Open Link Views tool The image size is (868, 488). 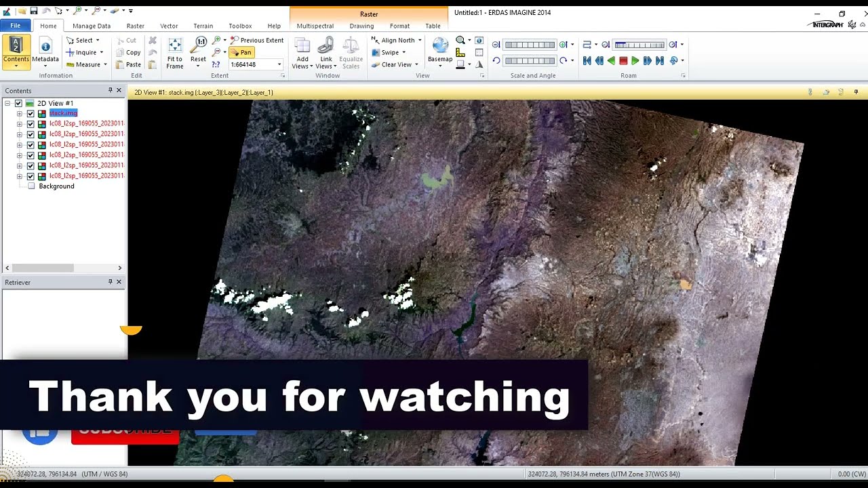(x=326, y=52)
